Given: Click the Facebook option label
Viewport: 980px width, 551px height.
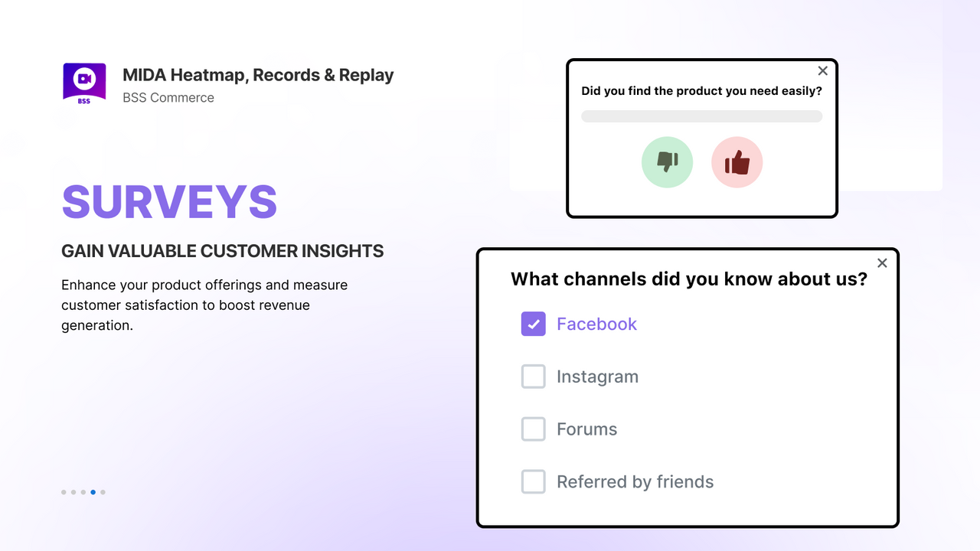Looking at the screenshot, I should 596,324.
